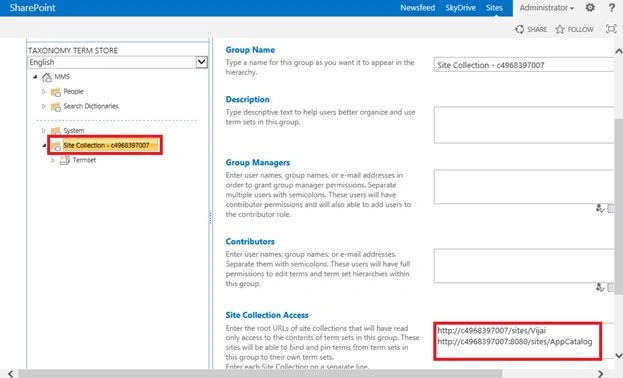This screenshot has height=378, width=623.
Task: Click the Contributors input box
Action: pyautogui.click(x=524, y=266)
